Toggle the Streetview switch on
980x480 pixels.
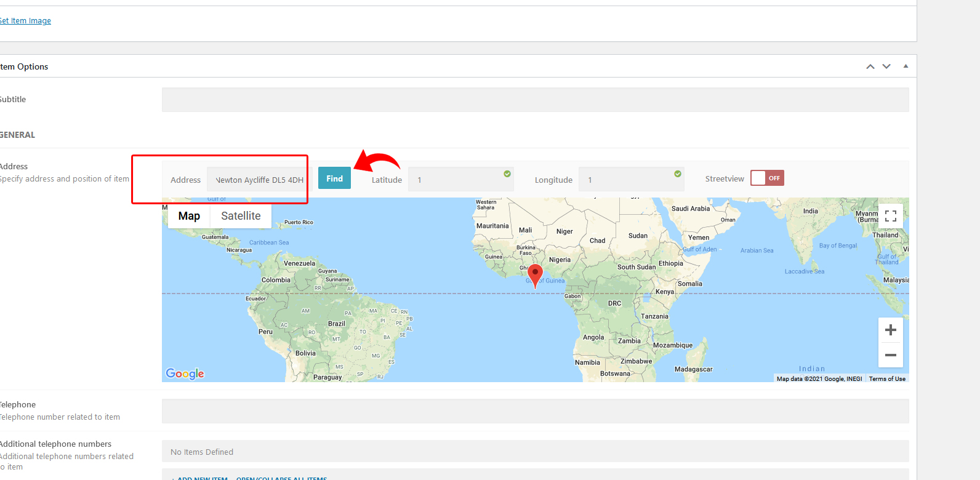pyautogui.click(x=767, y=178)
